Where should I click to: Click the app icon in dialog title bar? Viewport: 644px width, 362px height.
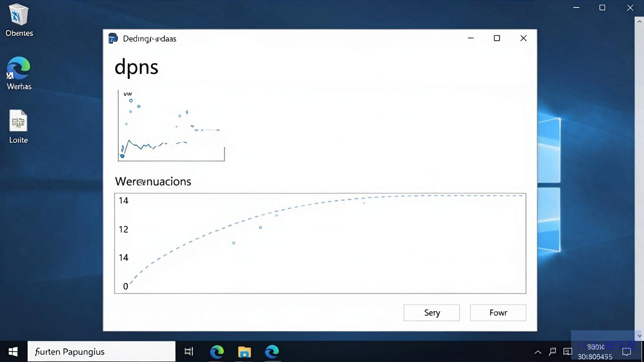(x=113, y=38)
